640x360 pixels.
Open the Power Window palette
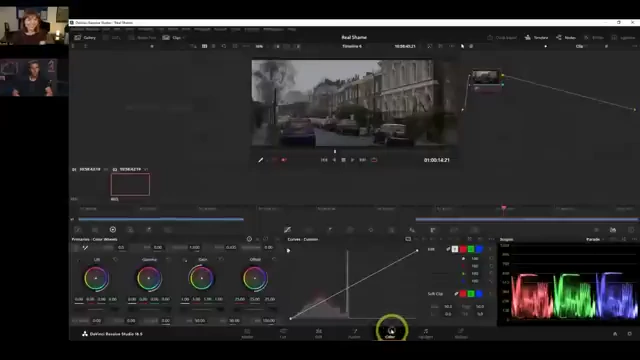point(350,230)
